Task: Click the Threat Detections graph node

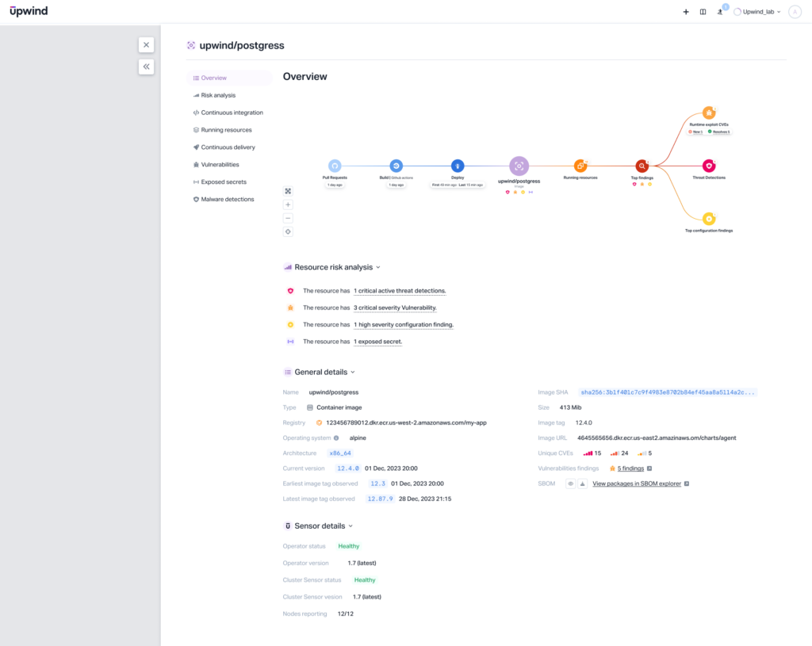Action: pos(709,166)
